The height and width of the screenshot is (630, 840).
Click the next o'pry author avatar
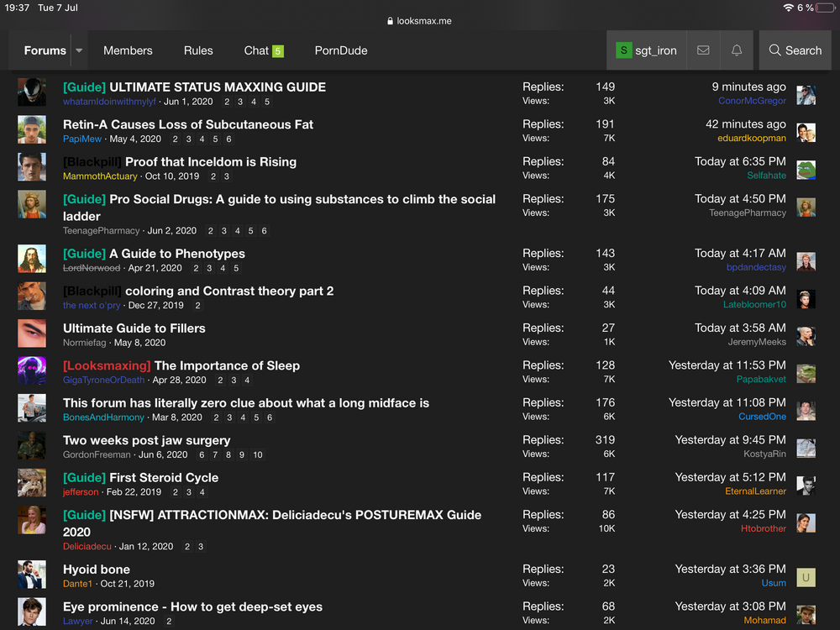click(x=32, y=297)
